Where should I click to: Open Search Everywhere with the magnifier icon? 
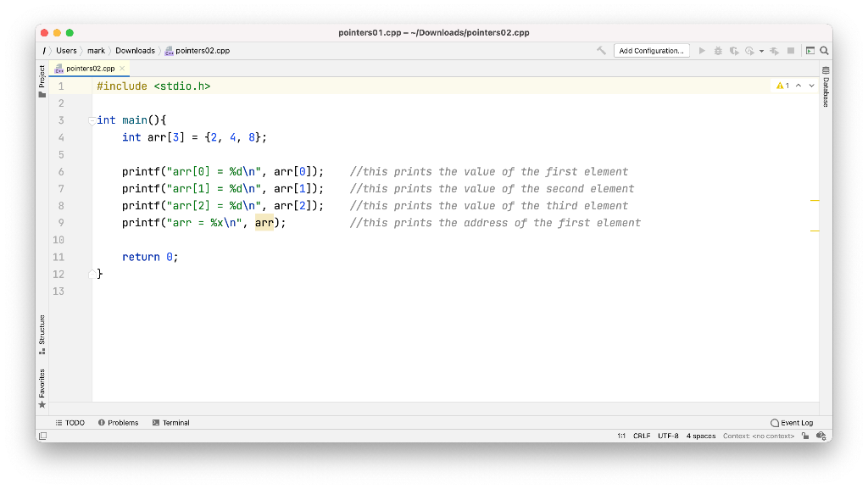click(x=824, y=50)
